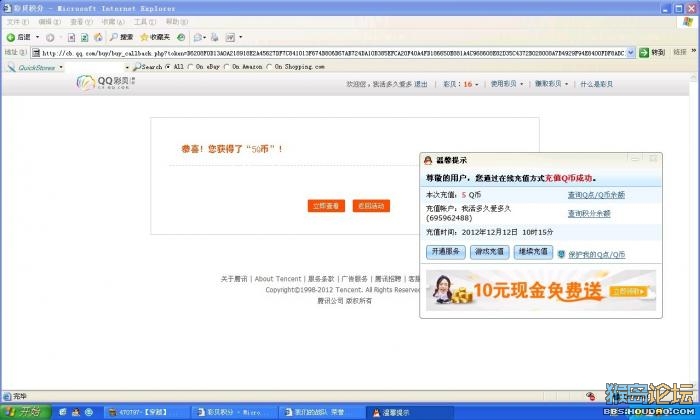
Task: Stop page loading with Stop icon
Action: [x=71, y=37]
